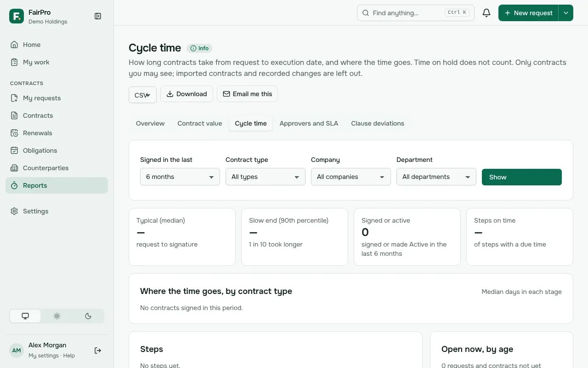The height and width of the screenshot is (368, 588).
Task: Switch to light theme with the sun icon
Action: (x=57, y=316)
